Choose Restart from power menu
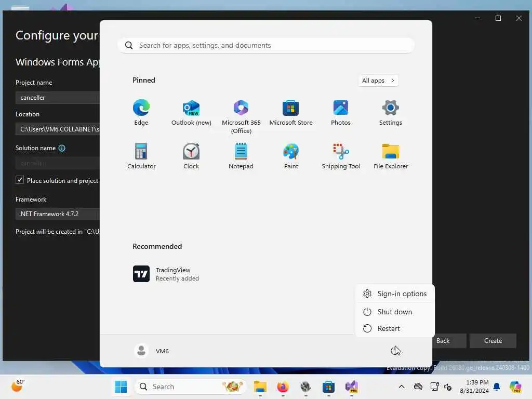This screenshot has width=532, height=399. coord(395,328)
